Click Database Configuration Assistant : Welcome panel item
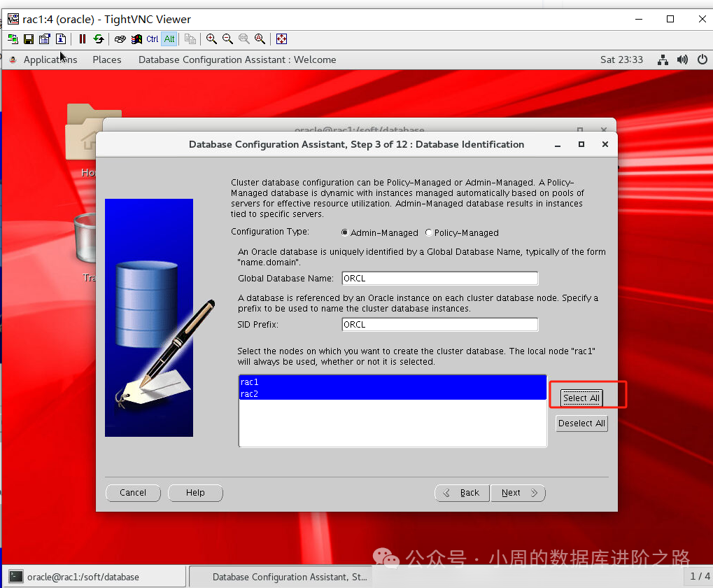 tap(237, 59)
